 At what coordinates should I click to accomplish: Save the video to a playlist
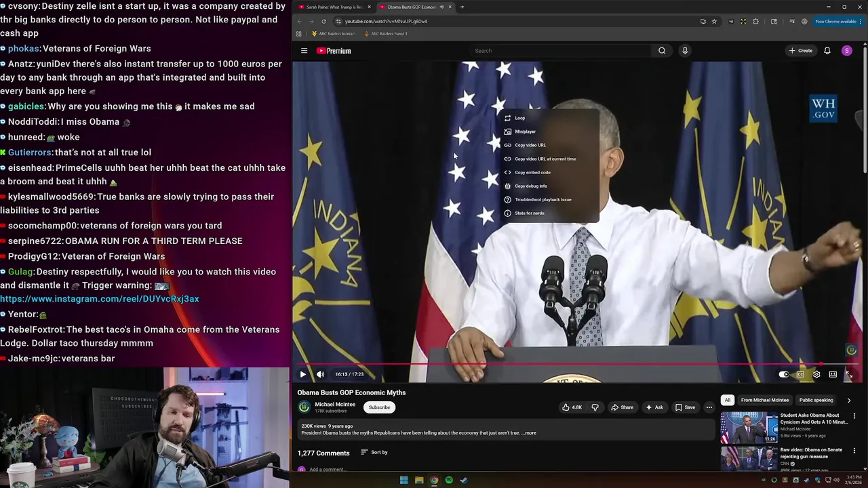pyautogui.click(x=685, y=407)
